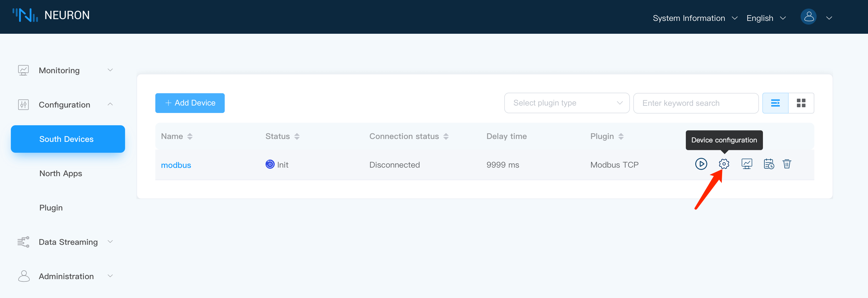Click the user avatar icon
Viewport: 868px width, 298px height.
[808, 17]
